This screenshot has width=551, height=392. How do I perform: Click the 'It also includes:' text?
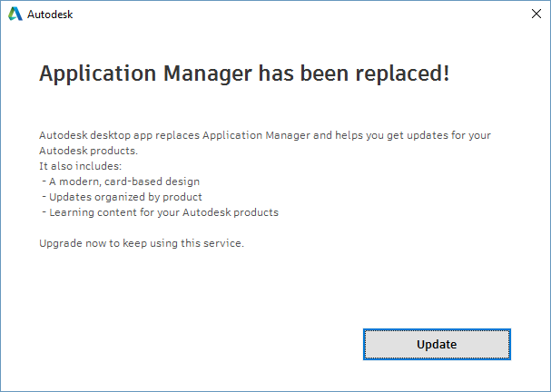(x=81, y=166)
